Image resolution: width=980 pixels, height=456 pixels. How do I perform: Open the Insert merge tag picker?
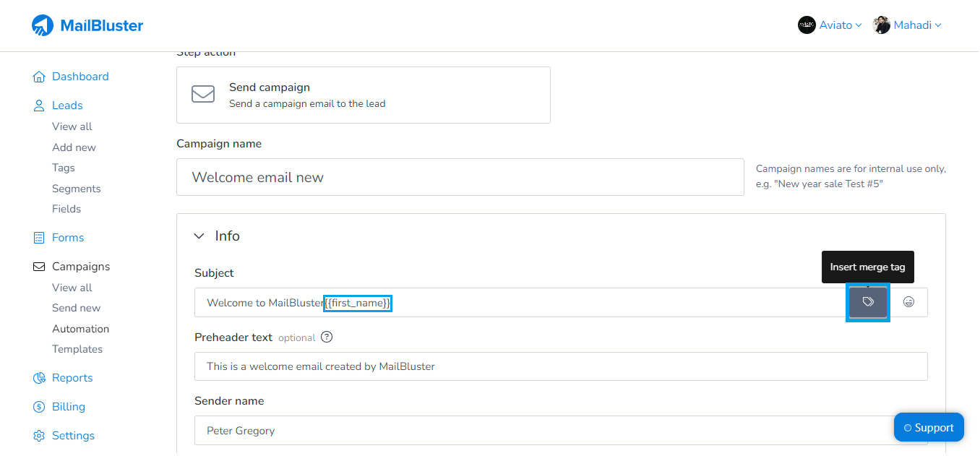pyautogui.click(x=867, y=302)
